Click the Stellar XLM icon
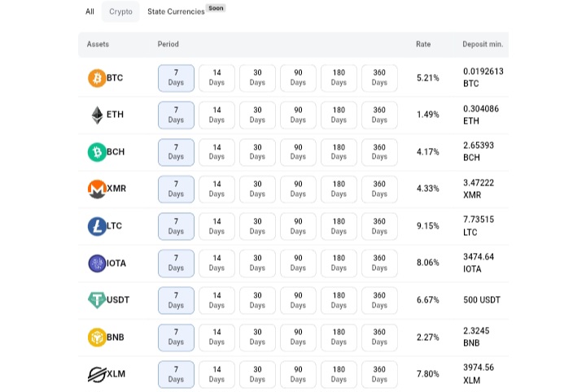 click(97, 374)
